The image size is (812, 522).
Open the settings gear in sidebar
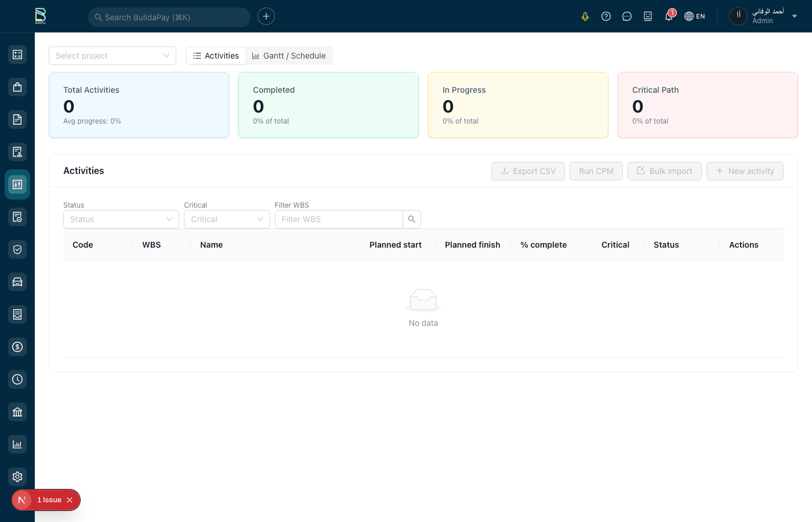point(17,477)
